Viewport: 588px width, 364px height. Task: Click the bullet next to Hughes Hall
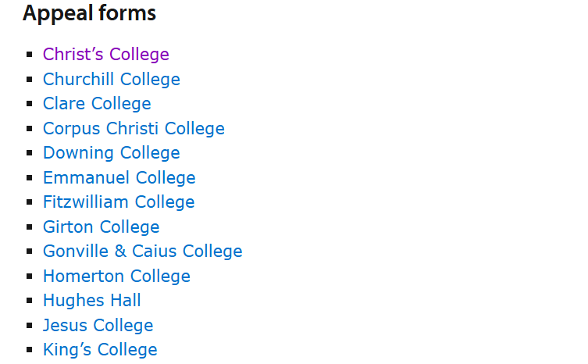pyautogui.click(x=30, y=301)
